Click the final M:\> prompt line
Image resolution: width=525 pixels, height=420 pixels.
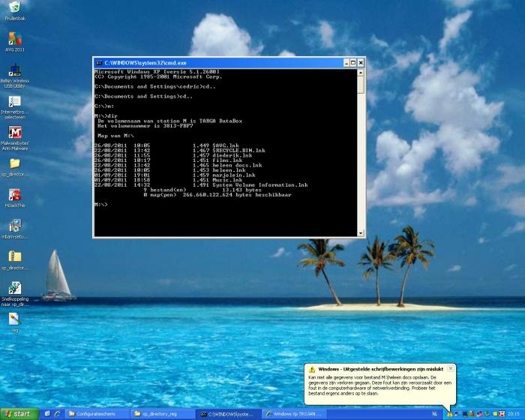click(x=100, y=205)
